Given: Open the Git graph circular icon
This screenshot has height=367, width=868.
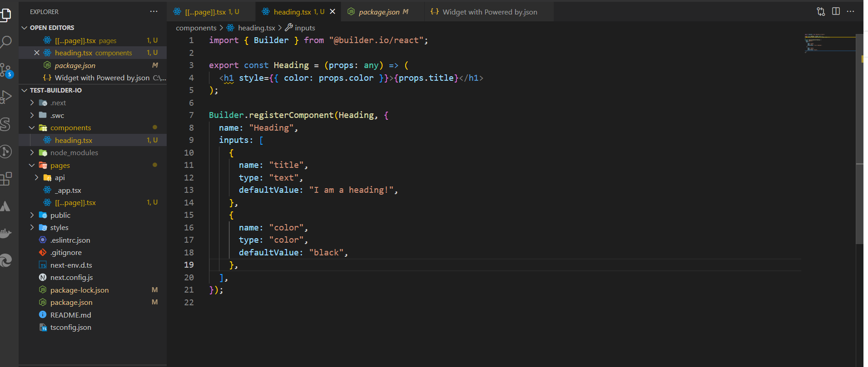Looking at the screenshot, I should [x=6, y=152].
